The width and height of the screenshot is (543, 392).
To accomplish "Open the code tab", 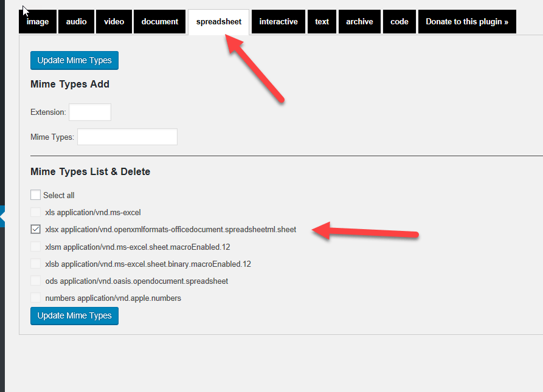I will pyautogui.click(x=399, y=22).
